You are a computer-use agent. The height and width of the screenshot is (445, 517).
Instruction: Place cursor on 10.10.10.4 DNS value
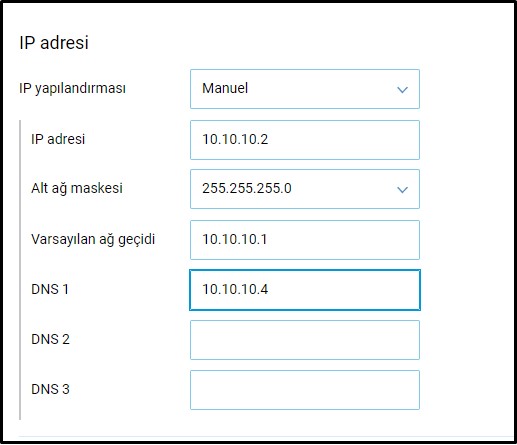point(235,289)
